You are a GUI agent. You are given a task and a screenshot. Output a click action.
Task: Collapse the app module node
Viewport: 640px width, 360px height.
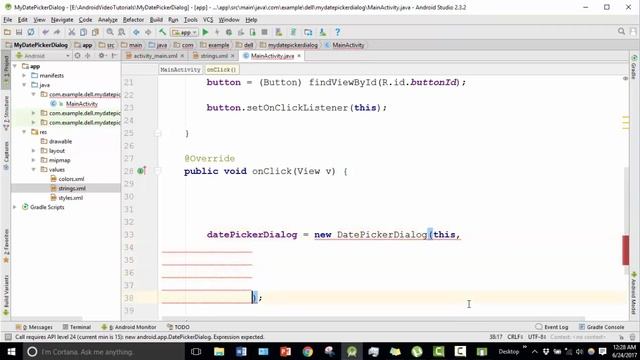click(15, 66)
